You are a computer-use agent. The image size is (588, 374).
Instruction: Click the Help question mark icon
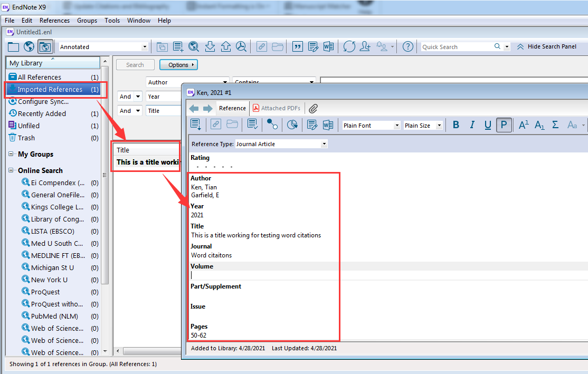coord(407,46)
